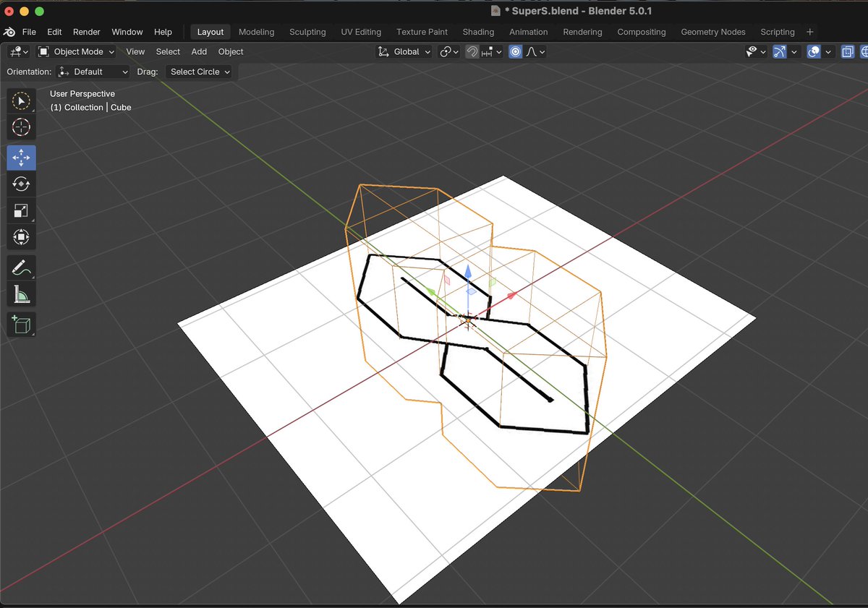This screenshot has height=608, width=868.
Task: Click the green Y-axis gizmo arrow
Action: tap(430, 291)
